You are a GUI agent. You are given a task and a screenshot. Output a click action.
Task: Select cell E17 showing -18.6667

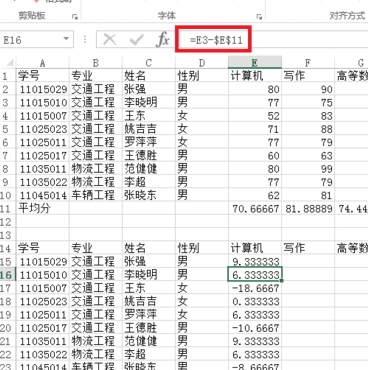(x=255, y=288)
